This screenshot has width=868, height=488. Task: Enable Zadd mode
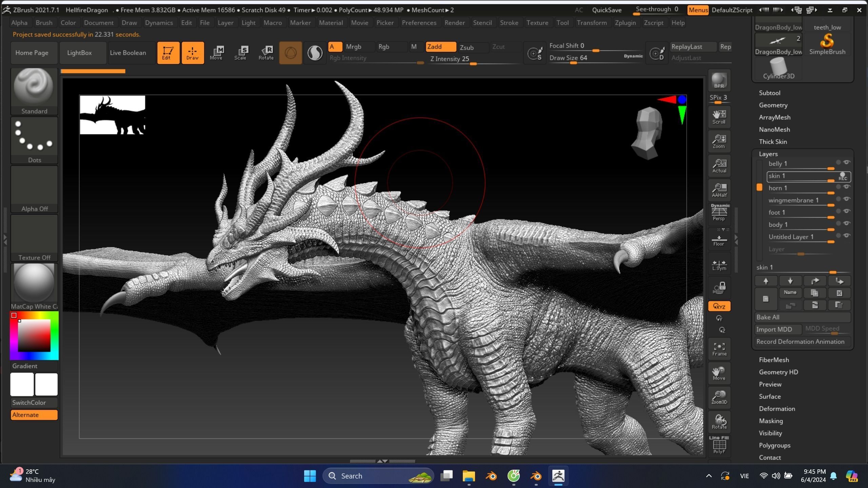tap(441, 47)
